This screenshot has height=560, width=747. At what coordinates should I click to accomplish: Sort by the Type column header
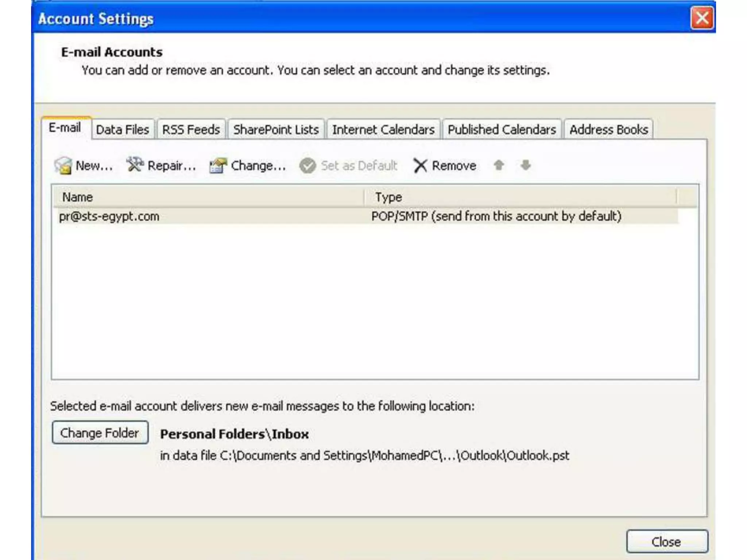pyautogui.click(x=520, y=197)
